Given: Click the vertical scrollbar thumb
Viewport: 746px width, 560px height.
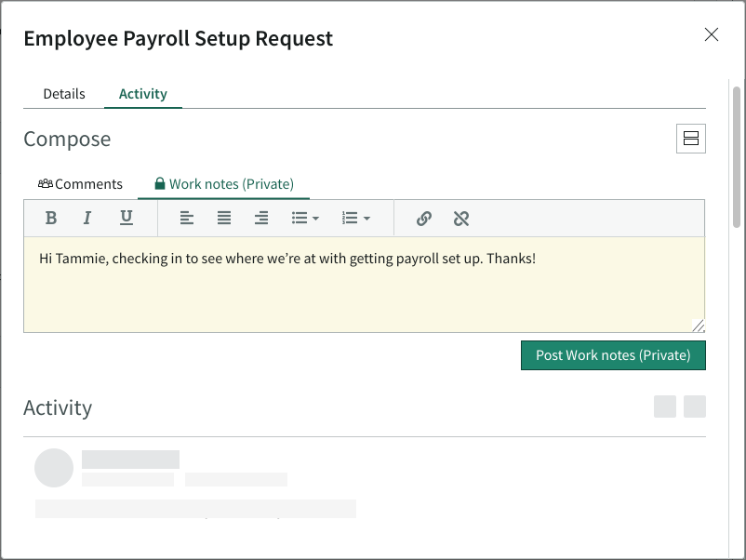Looking at the screenshot, I should tap(737, 157).
